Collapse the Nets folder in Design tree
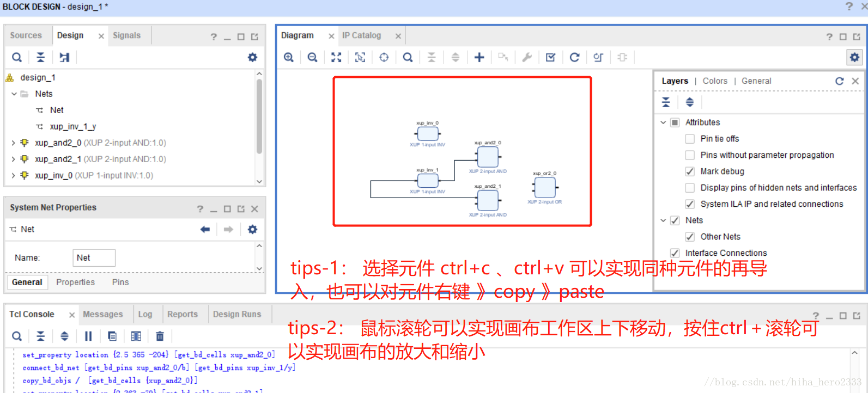The image size is (868, 393). click(14, 94)
